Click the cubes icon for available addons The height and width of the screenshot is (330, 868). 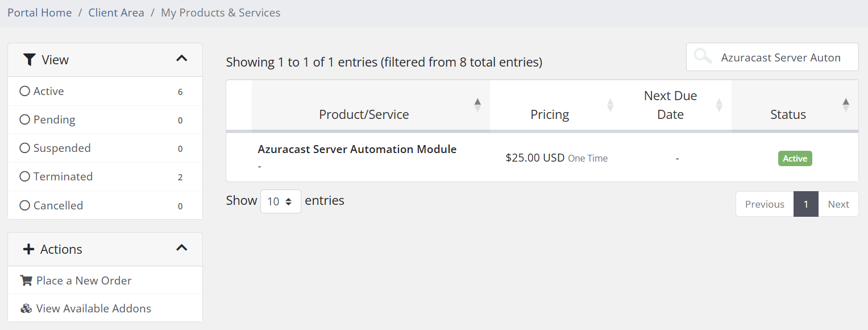(x=26, y=308)
